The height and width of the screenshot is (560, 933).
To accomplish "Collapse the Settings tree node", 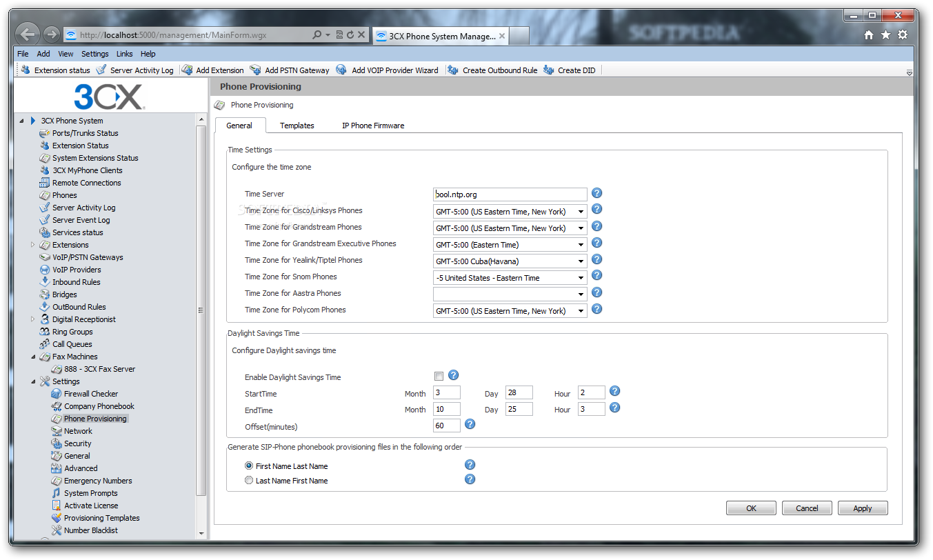I will pyautogui.click(x=33, y=381).
